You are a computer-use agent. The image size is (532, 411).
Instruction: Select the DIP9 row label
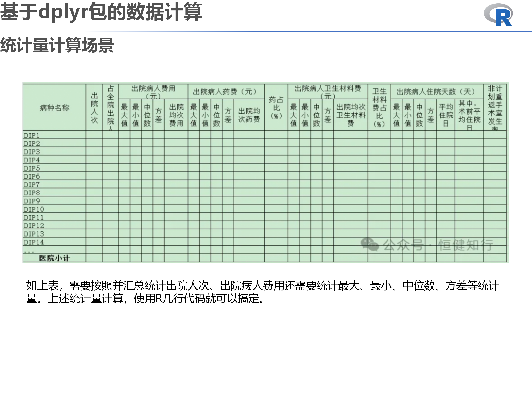pyautogui.click(x=32, y=201)
